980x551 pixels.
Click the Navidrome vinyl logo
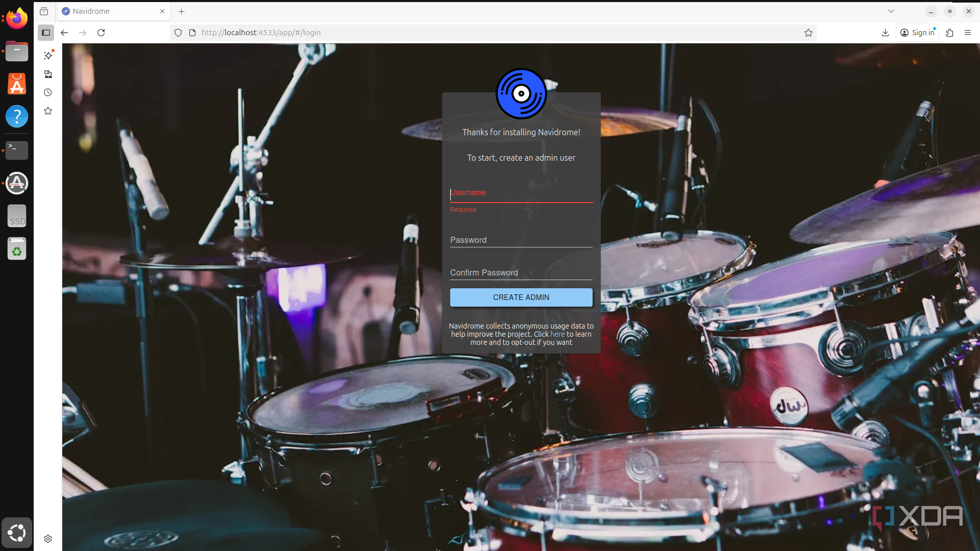coord(521,94)
